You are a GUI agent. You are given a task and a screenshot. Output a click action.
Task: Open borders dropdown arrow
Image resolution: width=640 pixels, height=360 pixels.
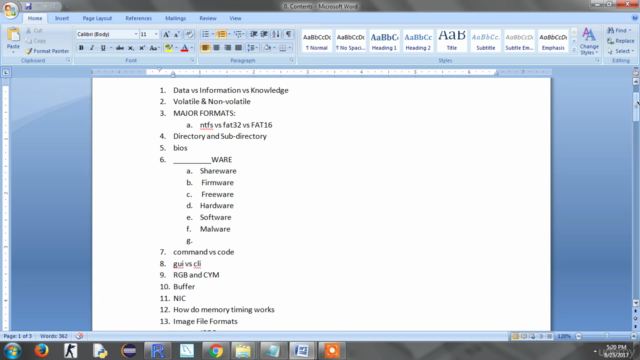290,48
